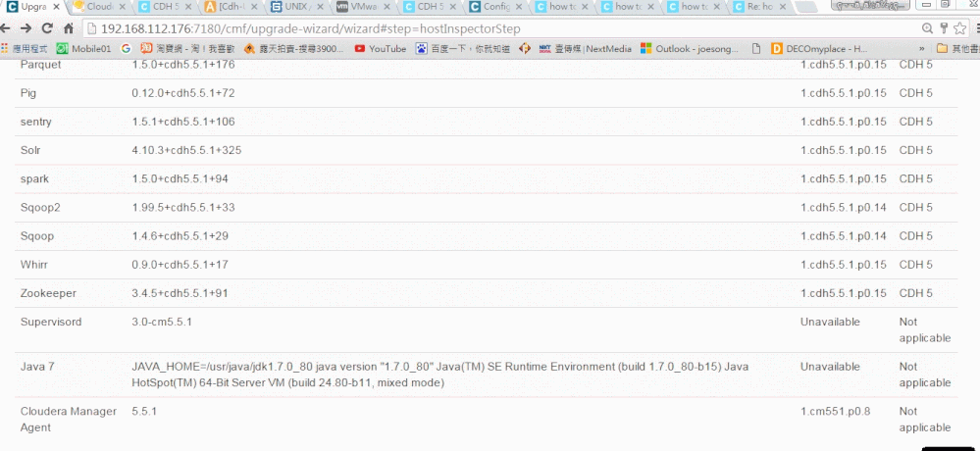
Task: Select the spark row name
Action: 34,179
